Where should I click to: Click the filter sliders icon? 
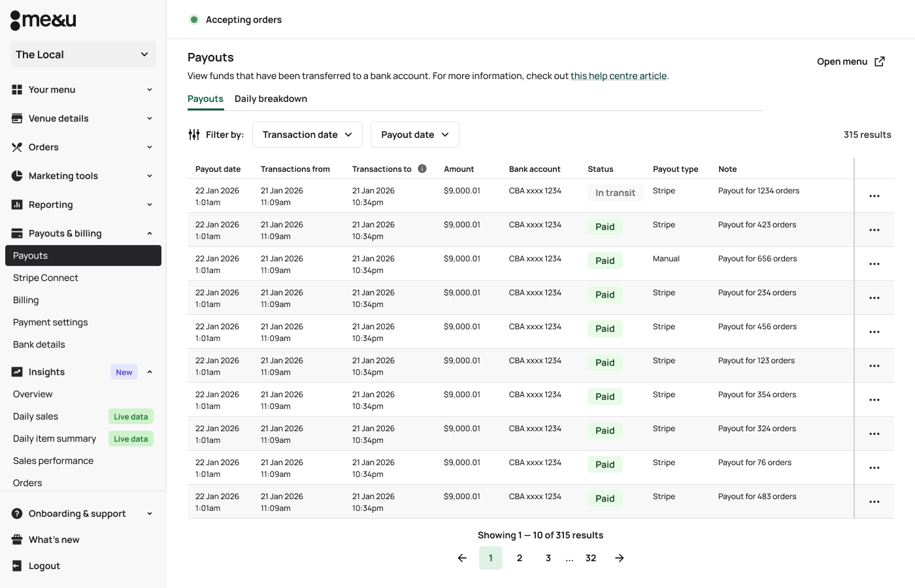(194, 135)
